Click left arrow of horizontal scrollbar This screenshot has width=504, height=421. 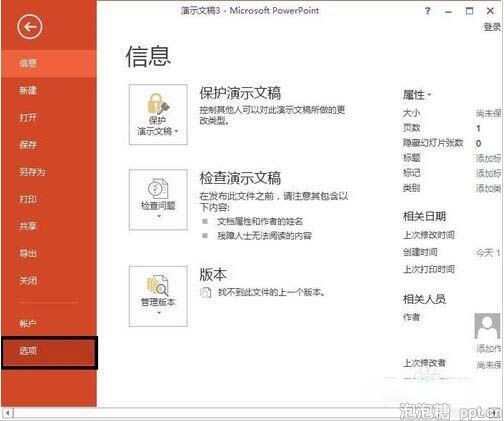tap(8, 413)
